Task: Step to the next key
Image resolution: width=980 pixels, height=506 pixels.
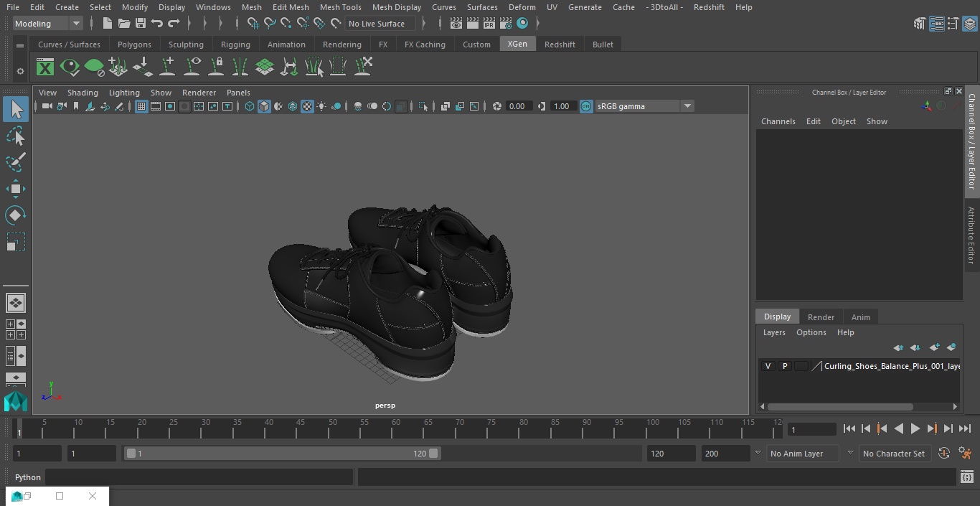Action: [932, 428]
